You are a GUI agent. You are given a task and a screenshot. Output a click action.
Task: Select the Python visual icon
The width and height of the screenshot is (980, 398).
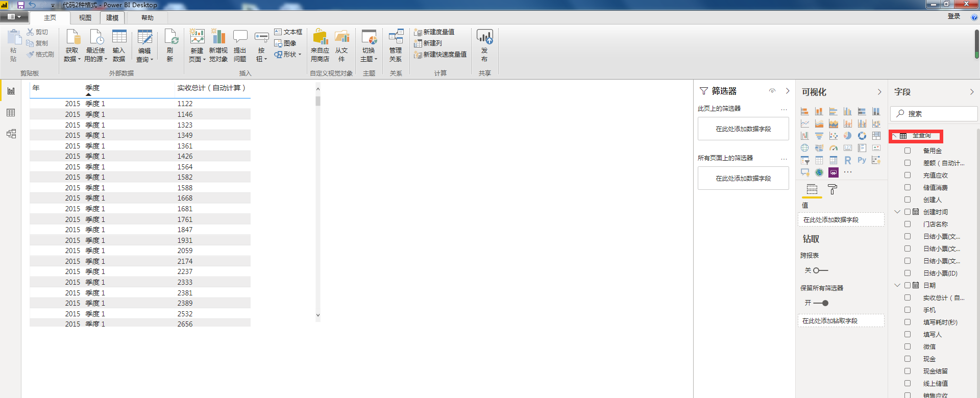[x=862, y=160]
